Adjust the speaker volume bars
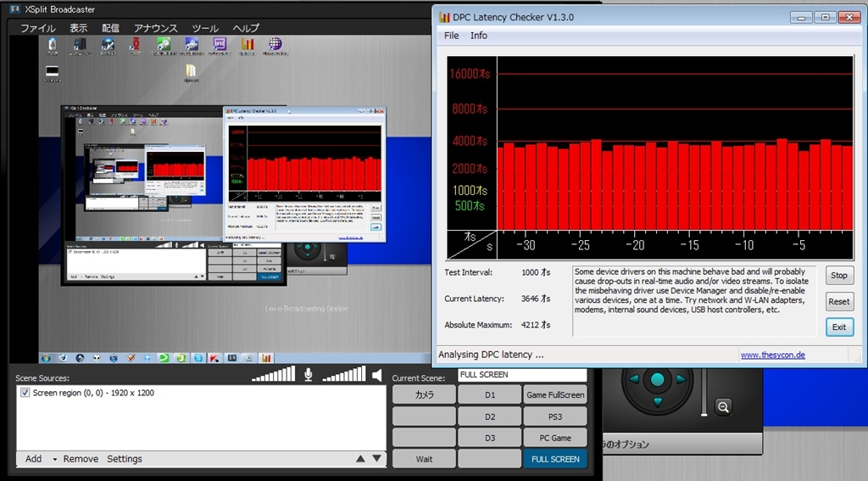This screenshot has width=868, height=481. [x=344, y=374]
